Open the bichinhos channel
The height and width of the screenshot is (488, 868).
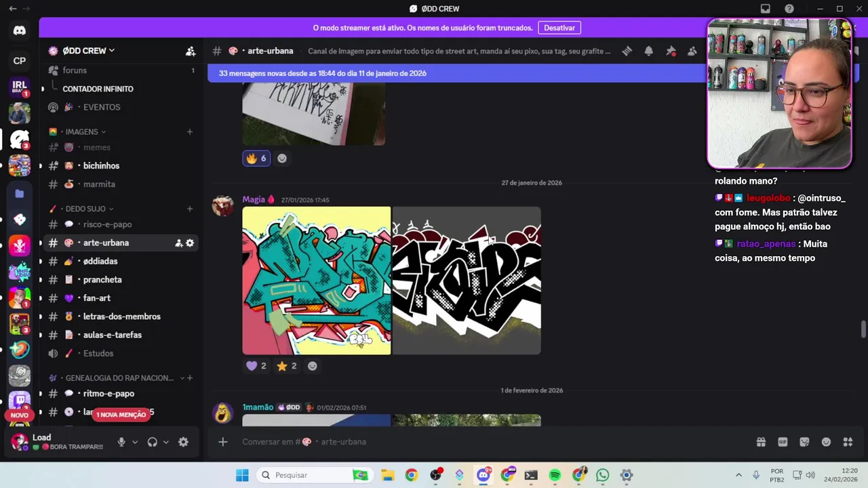121,166
